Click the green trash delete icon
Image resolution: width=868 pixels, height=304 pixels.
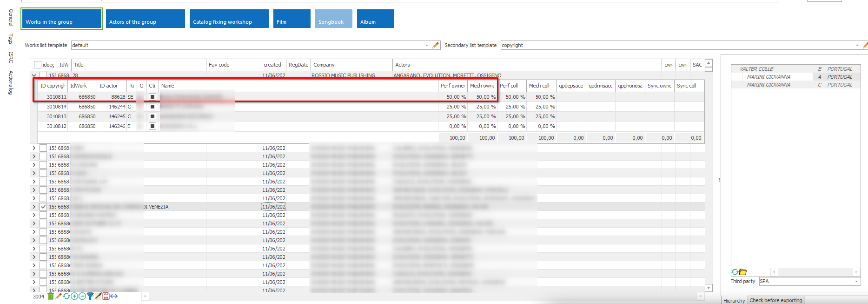(51, 296)
